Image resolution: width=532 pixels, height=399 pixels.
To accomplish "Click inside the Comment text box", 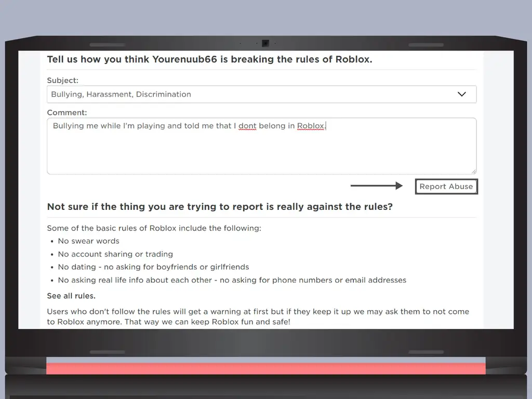I will click(262, 146).
